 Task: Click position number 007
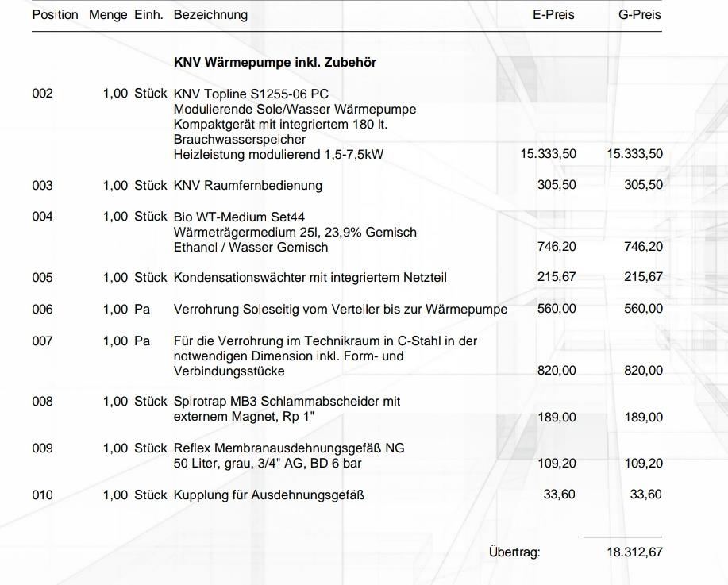[42, 341]
